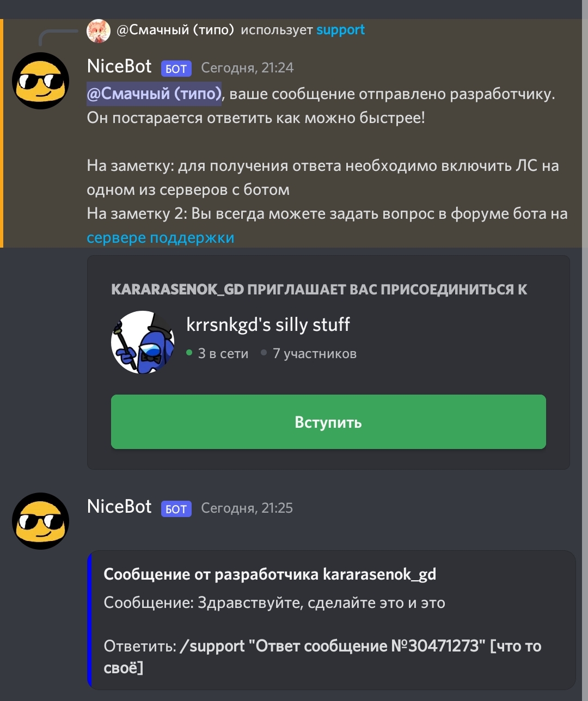The height and width of the screenshot is (701, 588).
Task: Open the small Смачный avatar in the reply header
Action: click(x=99, y=31)
